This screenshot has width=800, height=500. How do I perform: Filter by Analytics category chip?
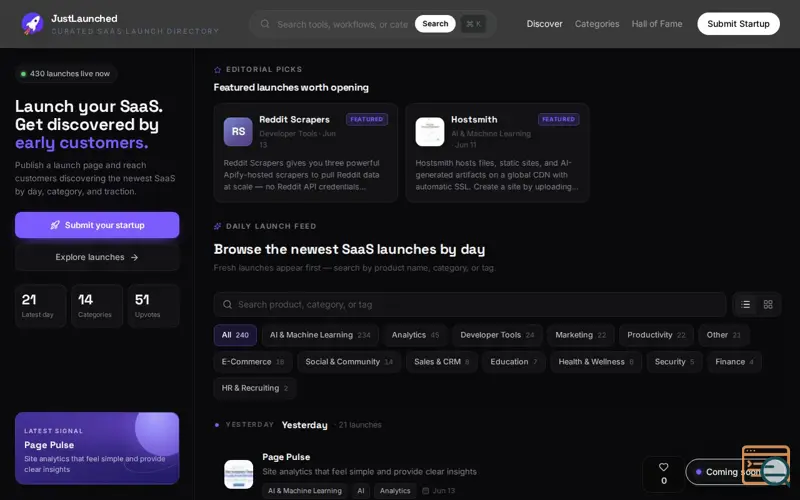(415, 335)
